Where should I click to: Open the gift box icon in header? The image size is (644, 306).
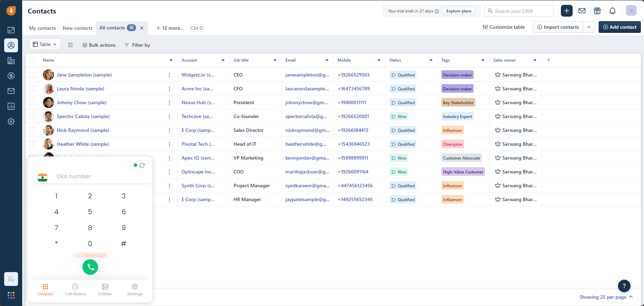[597, 11]
